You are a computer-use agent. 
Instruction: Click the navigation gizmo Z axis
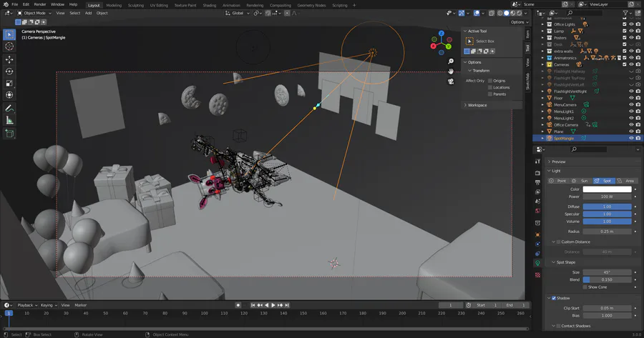pyautogui.click(x=441, y=33)
